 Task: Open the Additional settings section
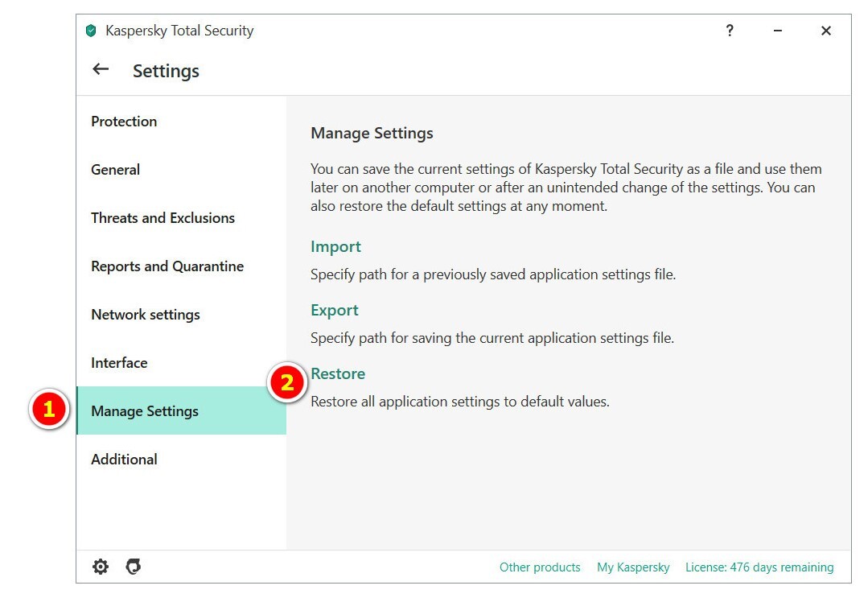click(124, 460)
